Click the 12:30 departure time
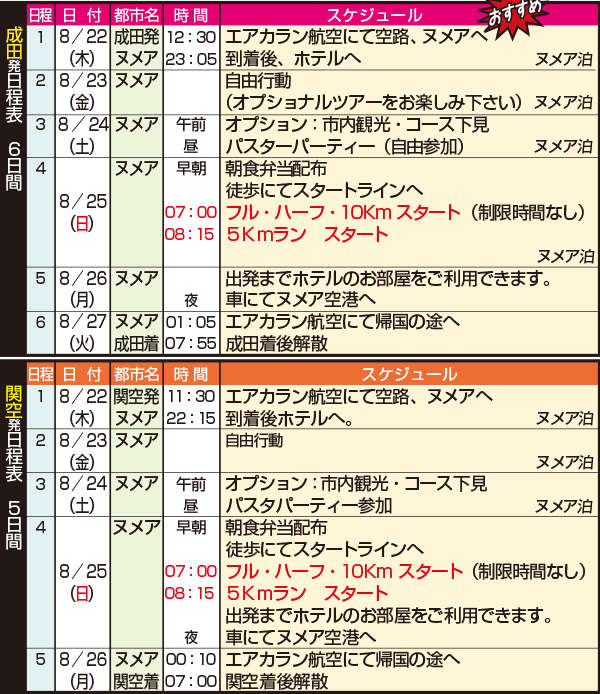Viewport: 600px width, 694px height. point(192,37)
